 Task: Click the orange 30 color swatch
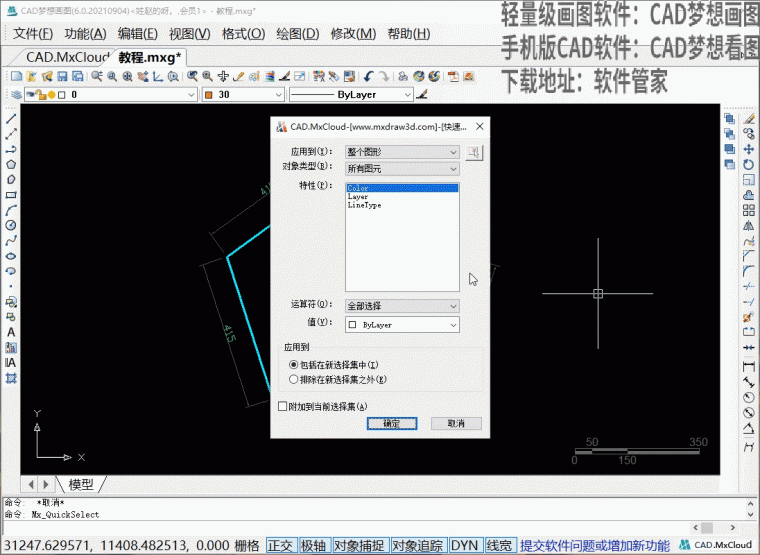tap(209, 95)
